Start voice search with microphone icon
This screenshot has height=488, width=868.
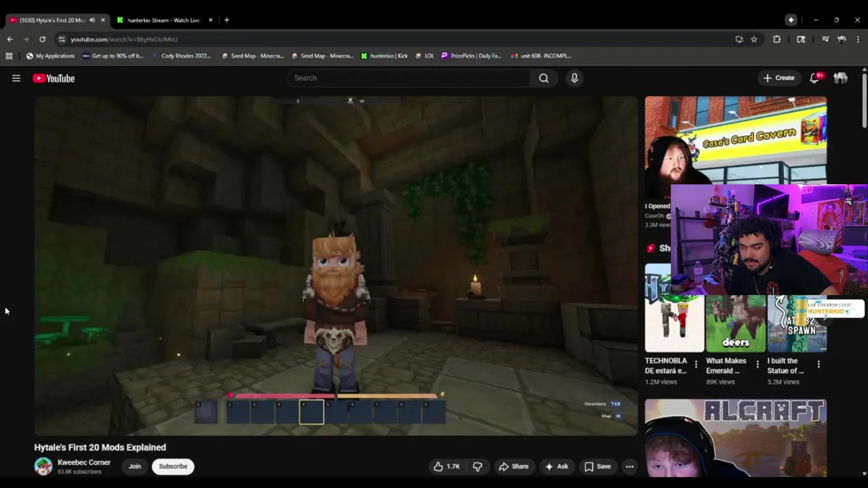pyautogui.click(x=574, y=78)
